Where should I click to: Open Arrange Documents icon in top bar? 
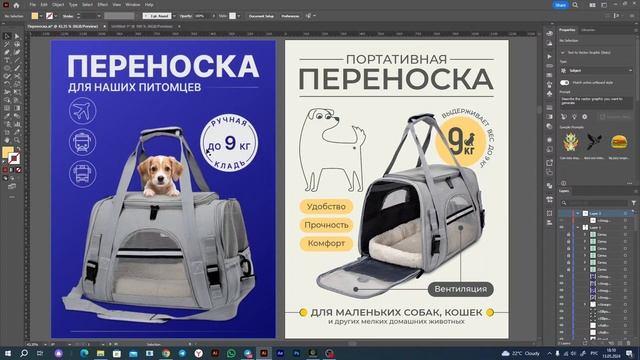(x=592, y=5)
